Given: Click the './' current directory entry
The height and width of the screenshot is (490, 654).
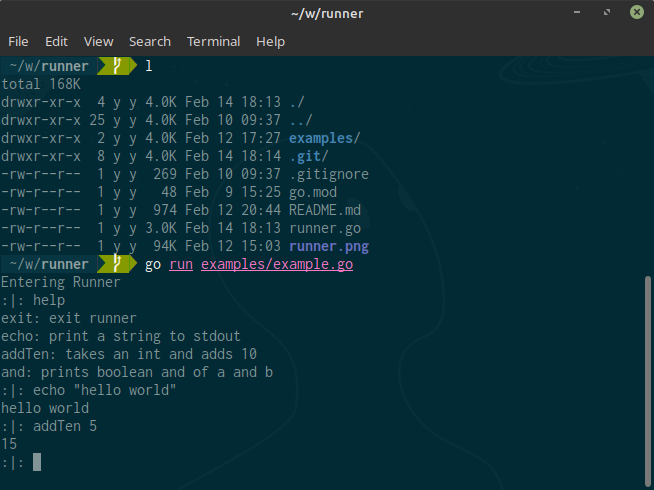Looking at the screenshot, I should click(297, 102).
